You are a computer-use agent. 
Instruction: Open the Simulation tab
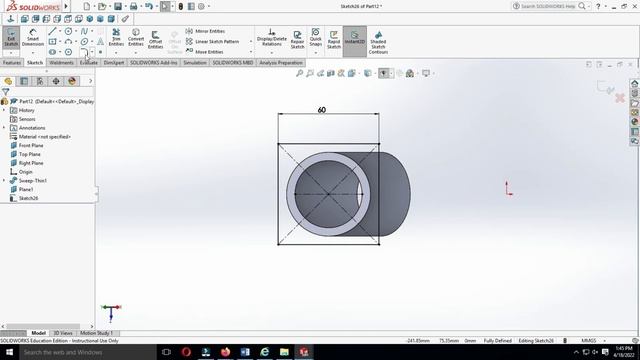(195, 62)
